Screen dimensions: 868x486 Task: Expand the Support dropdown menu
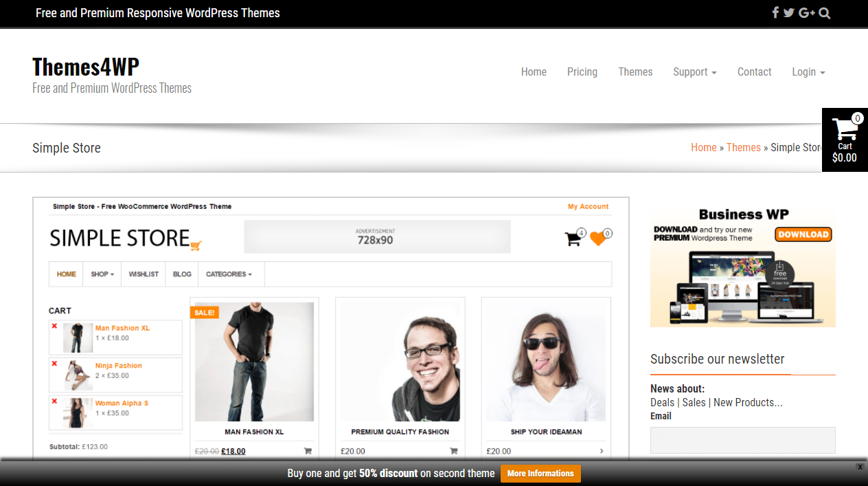(x=695, y=71)
